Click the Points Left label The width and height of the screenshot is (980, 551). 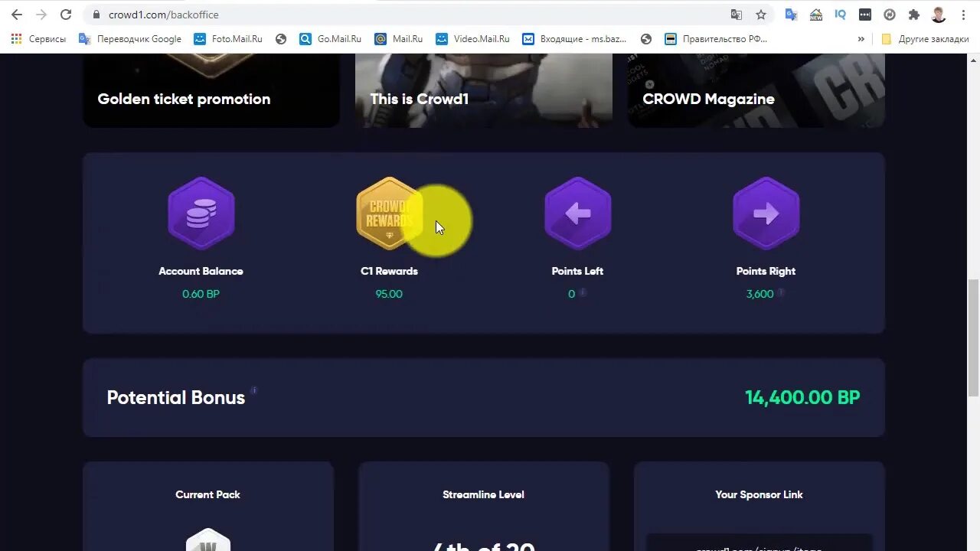click(578, 271)
